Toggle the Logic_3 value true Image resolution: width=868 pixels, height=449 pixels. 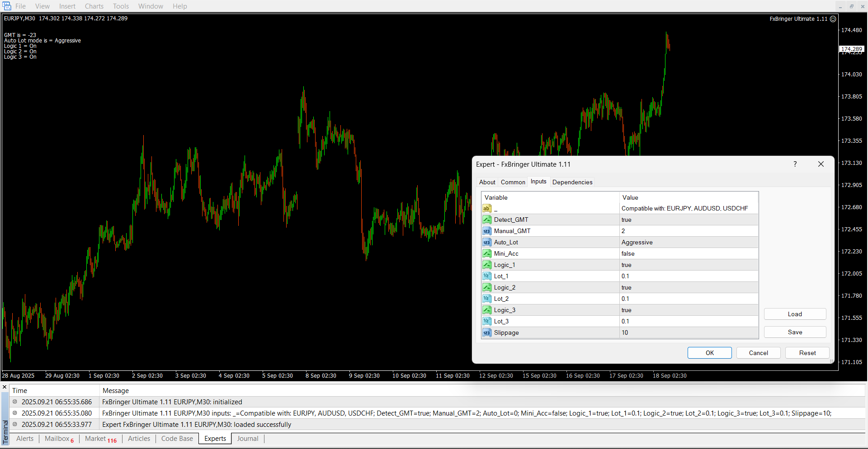(689, 310)
